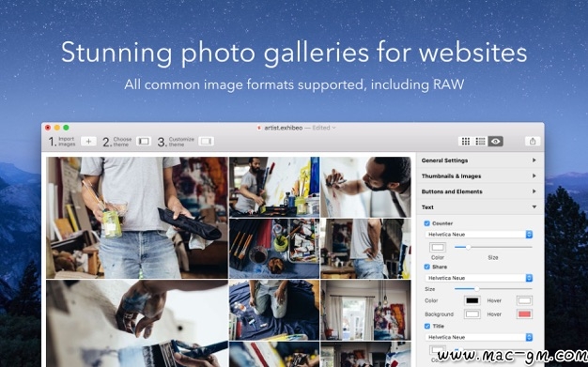588x367 pixels.
Task: Select the photo of painter at easel
Action: (274, 187)
